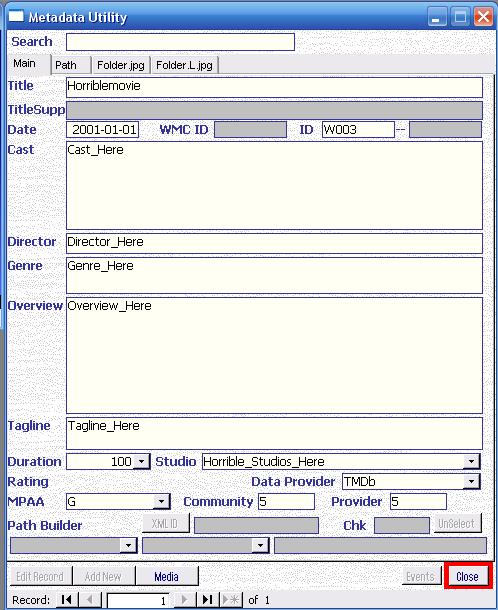This screenshot has height=610, width=498.
Task: Click the Data Provider label
Action: [x=293, y=482]
